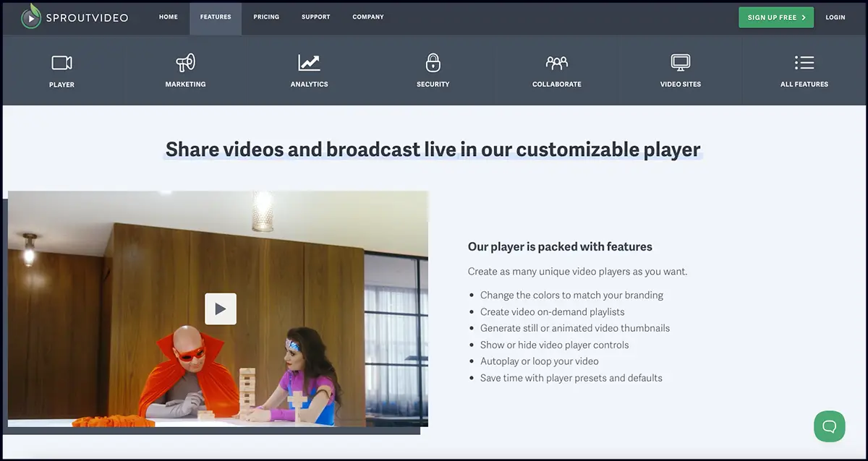868x461 pixels.
Task: Click the Login link
Action: point(835,17)
